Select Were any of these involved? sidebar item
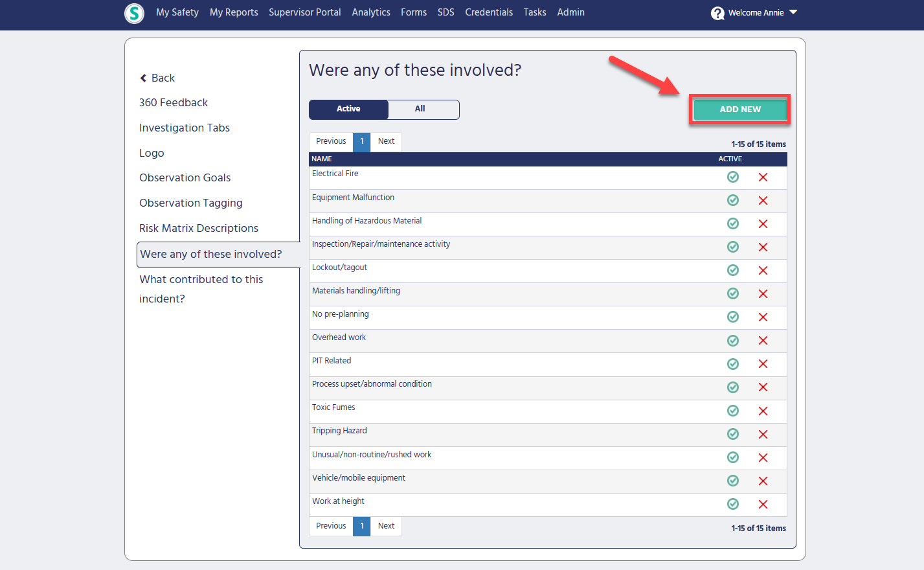 (x=218, y=255)
